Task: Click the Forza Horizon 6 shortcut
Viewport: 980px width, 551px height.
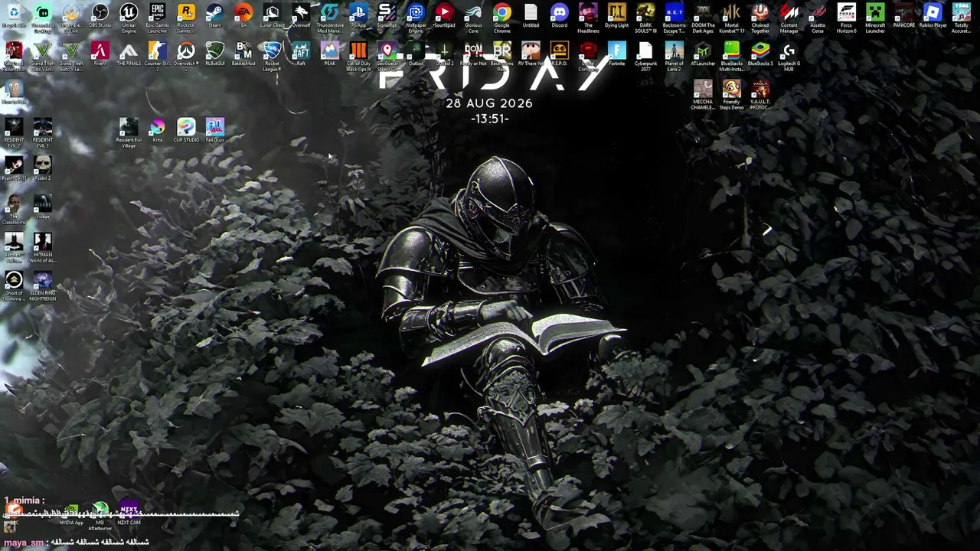Action: click(x=847, y=18)
